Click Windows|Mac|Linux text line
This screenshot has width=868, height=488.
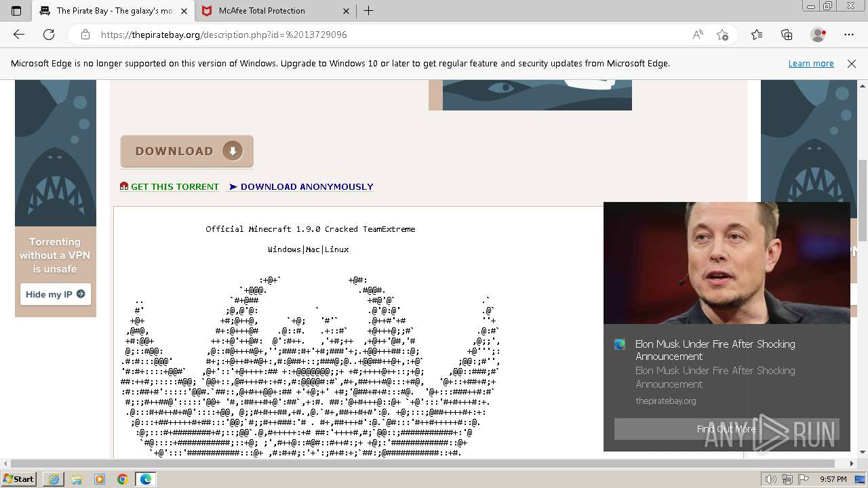click(309, 249)
